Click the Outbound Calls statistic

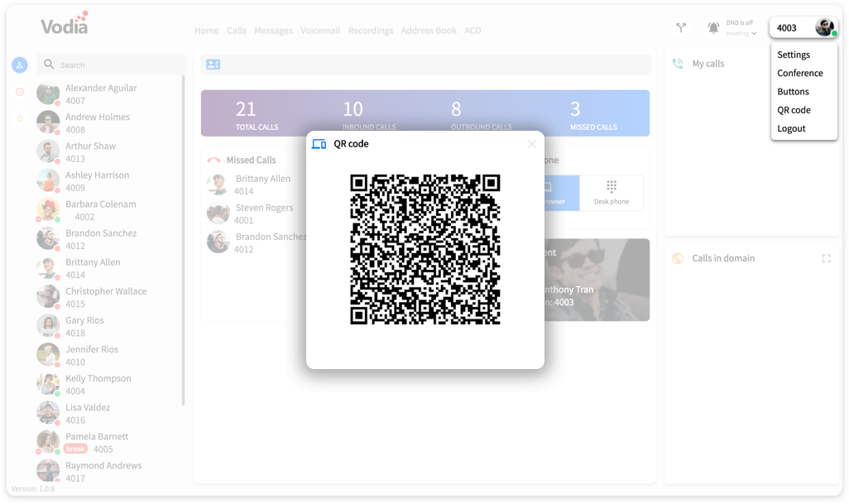tap(481, 115)
